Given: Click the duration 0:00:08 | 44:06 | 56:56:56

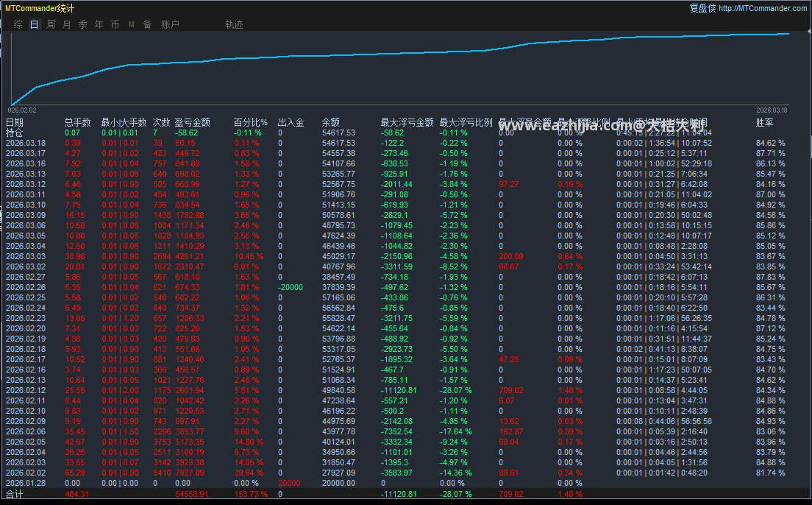Looking at the screenshot, I should 664,422.
